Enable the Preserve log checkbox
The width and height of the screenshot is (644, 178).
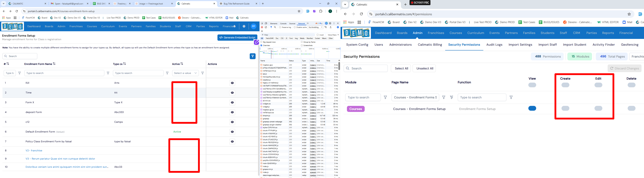pos(280,27)
